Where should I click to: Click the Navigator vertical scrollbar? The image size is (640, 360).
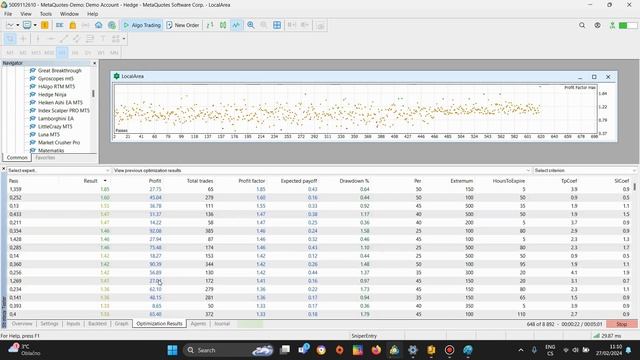pos(93,93)
